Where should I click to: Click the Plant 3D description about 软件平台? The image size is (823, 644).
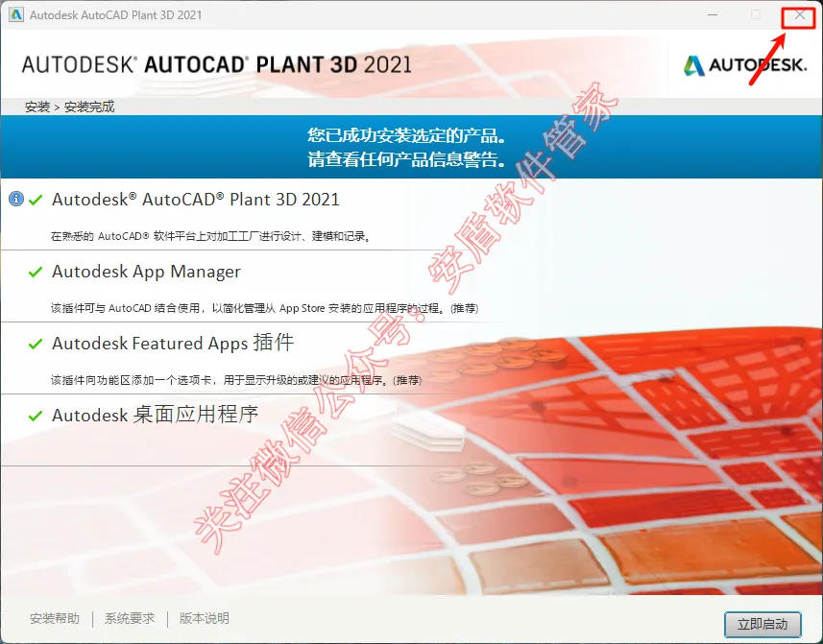211,236
